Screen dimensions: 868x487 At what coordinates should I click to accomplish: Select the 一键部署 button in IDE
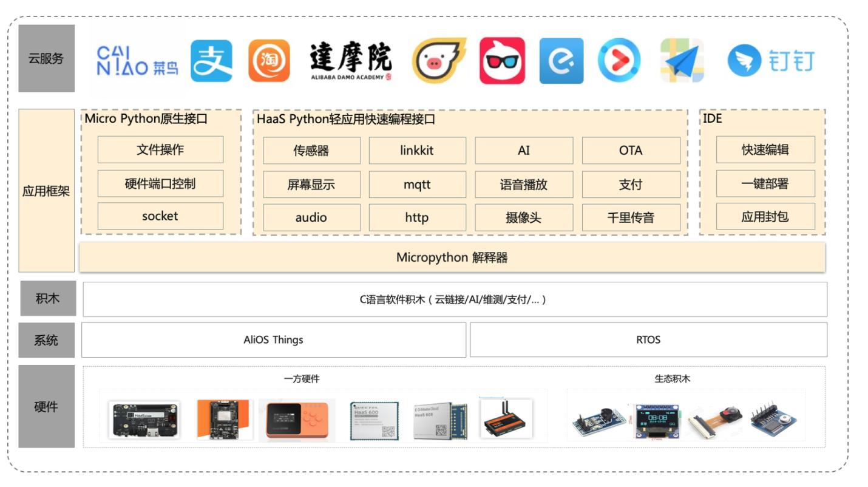(x=765, y=184)
